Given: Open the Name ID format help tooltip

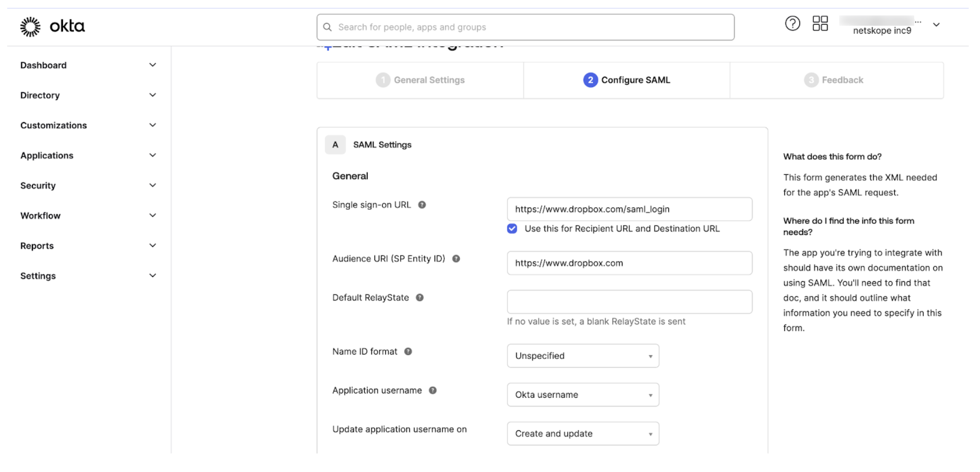Looking at the screenshot, I should pyautogui.click(x=408, y=351).
